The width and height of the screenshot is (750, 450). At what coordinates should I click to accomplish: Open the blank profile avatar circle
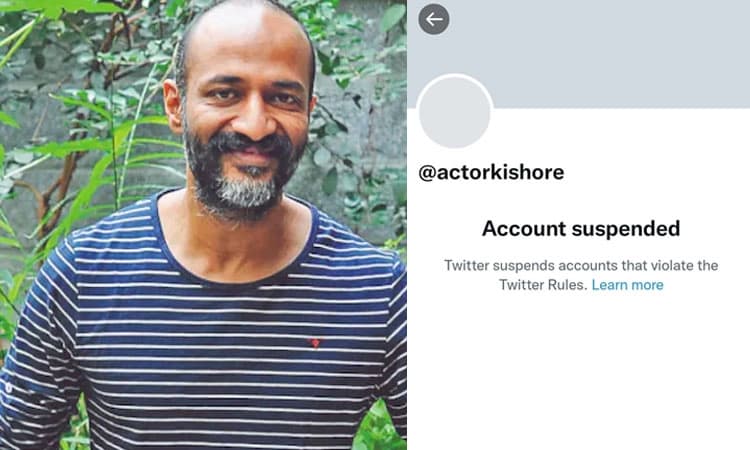point(454,111)
